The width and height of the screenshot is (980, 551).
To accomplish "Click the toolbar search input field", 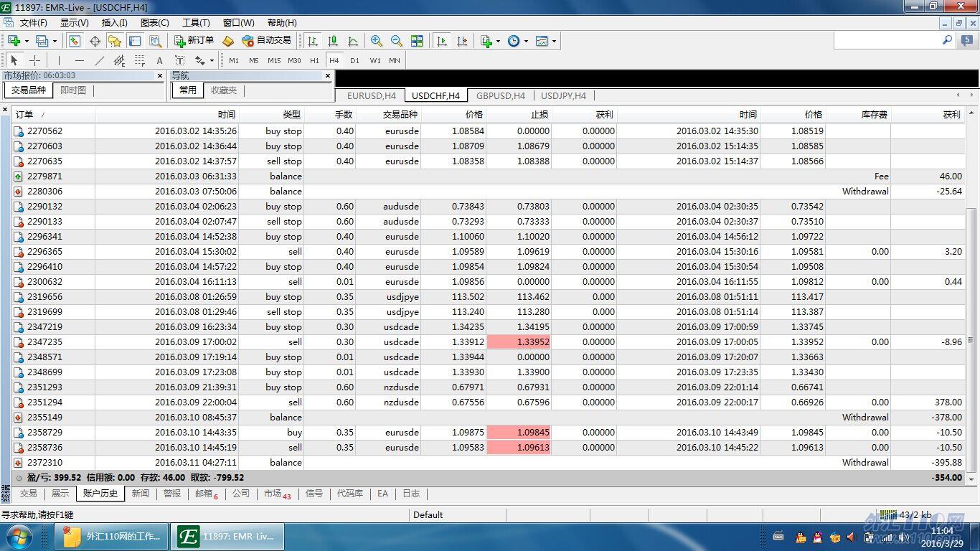I will [887, 41].
